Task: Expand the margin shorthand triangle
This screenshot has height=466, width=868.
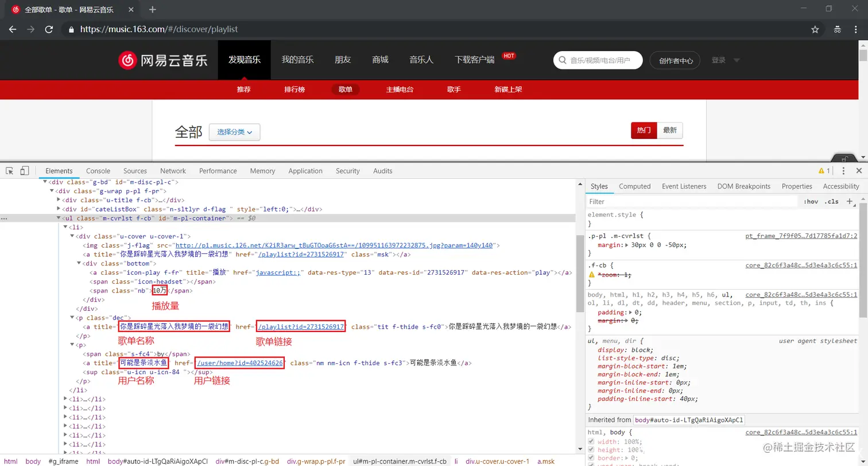Action: pos(627,245)
